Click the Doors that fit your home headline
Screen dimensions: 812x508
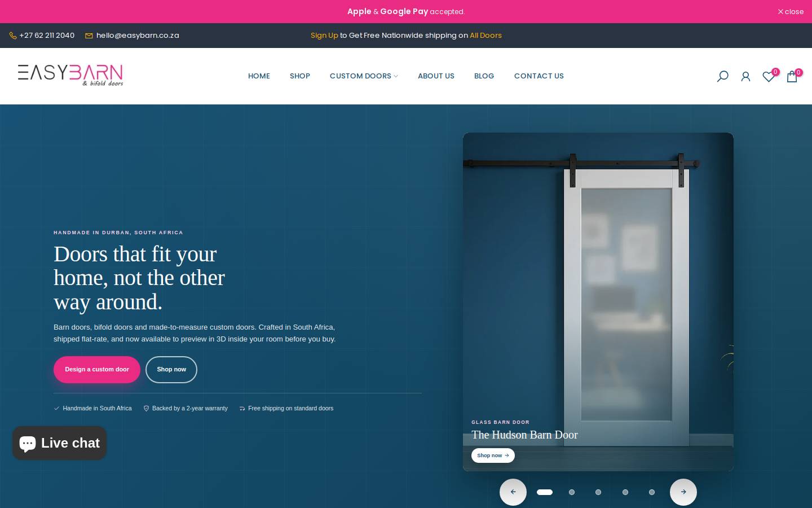coord(139,278)
